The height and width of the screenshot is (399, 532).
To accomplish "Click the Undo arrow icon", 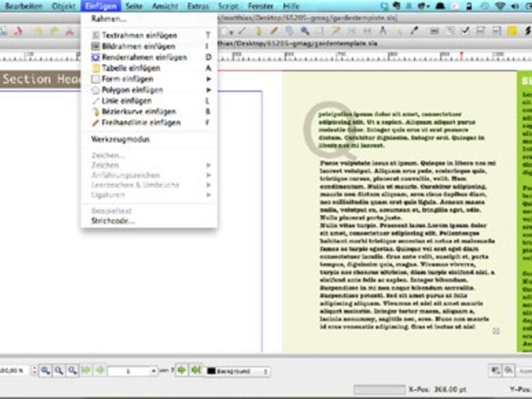I will tap(38, 32).
